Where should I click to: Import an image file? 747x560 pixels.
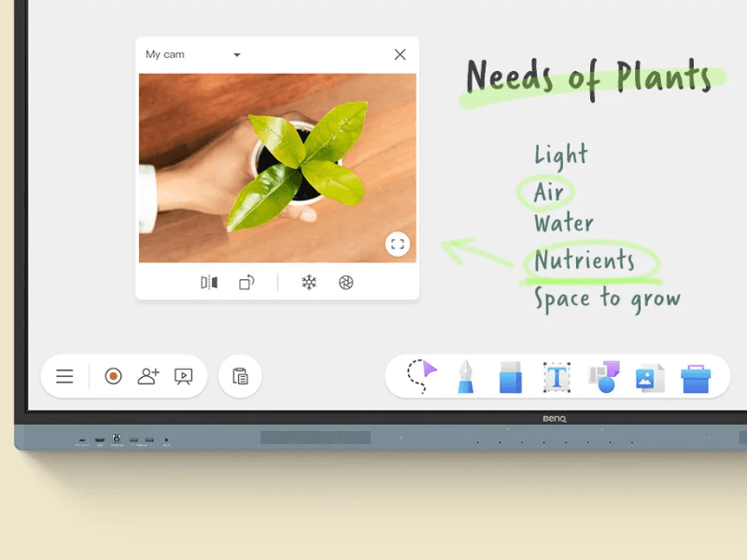[x=650, y=378]
